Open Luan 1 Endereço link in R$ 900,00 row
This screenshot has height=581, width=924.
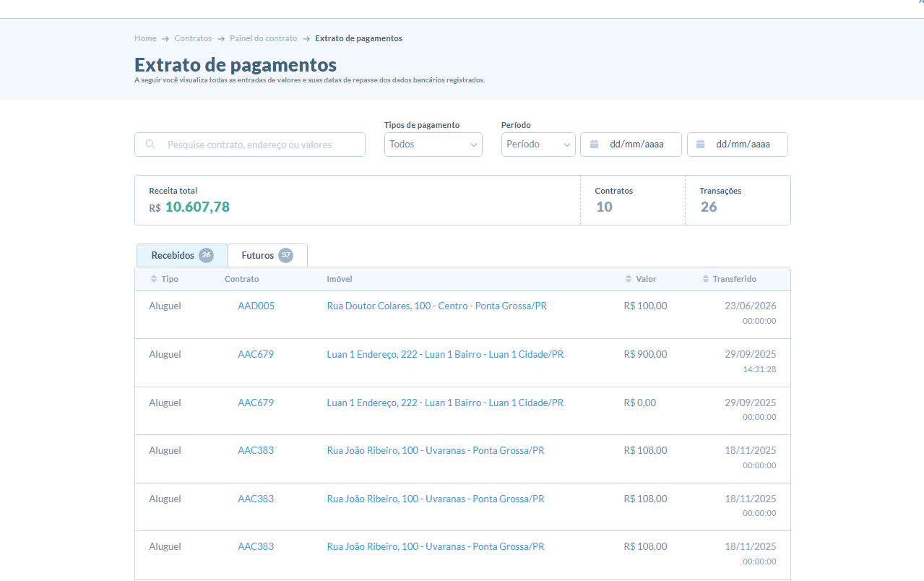(445, 354)
